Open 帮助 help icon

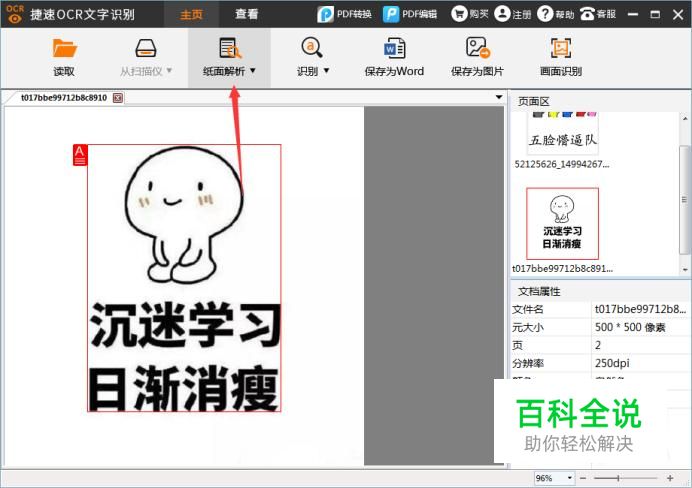pos(545,14)
